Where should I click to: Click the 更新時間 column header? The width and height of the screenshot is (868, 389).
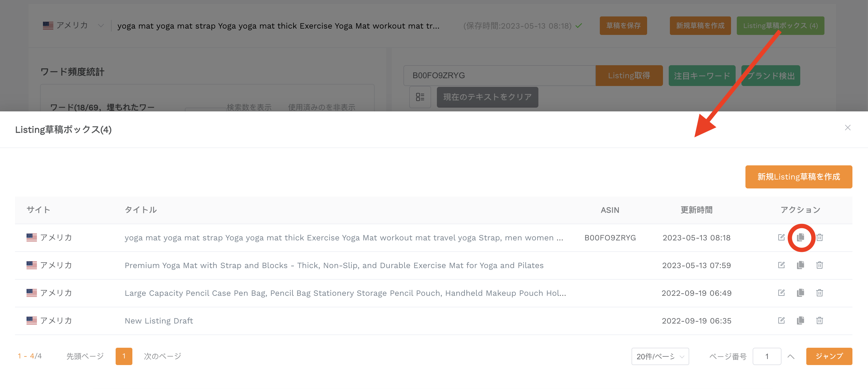696,210
